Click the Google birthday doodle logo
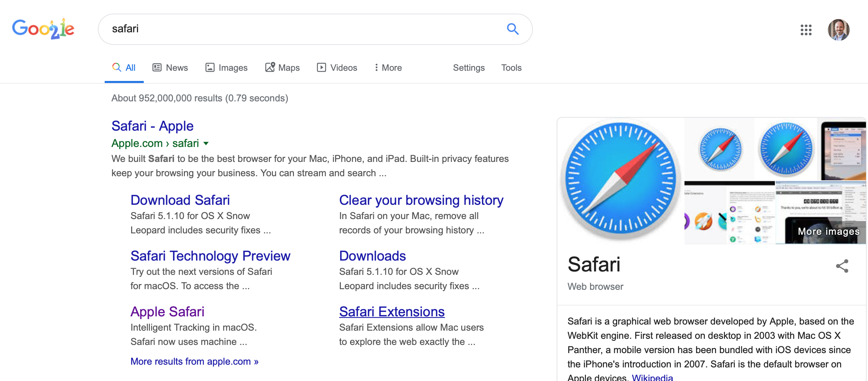This screenshot has height=381, width=868. tap(43, 29)
